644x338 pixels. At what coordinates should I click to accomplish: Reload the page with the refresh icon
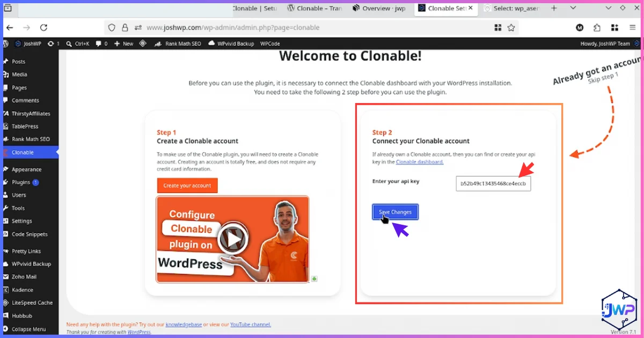click(x=44, y=27)
